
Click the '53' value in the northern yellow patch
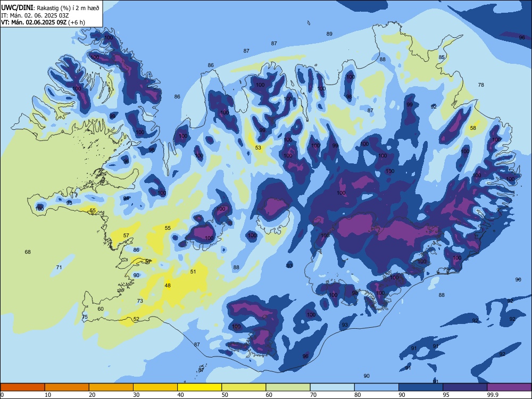tap(258, 147)
